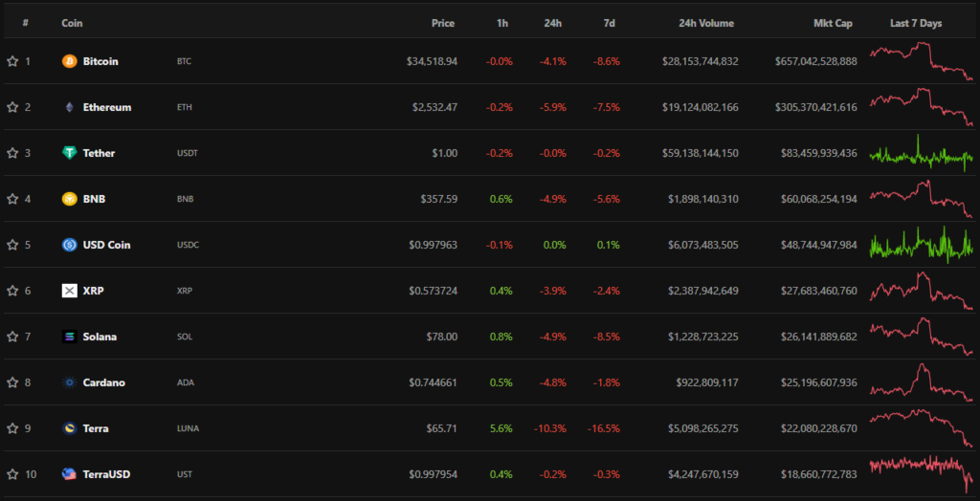Click the Bitcoin coin logo icon

pos(69,61)
